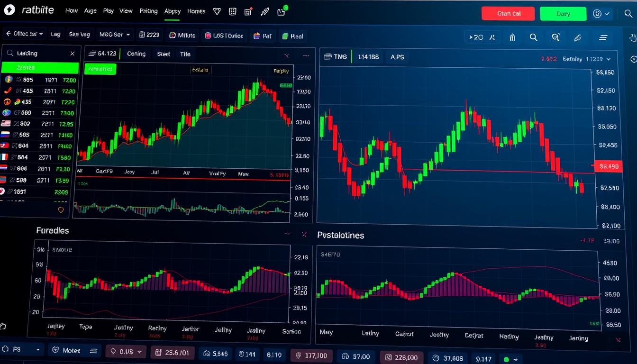Click the magnifier icon in the chart toolbar
Image resolution: width=637 pixels, height=364 pixels.
click(533, 37)
